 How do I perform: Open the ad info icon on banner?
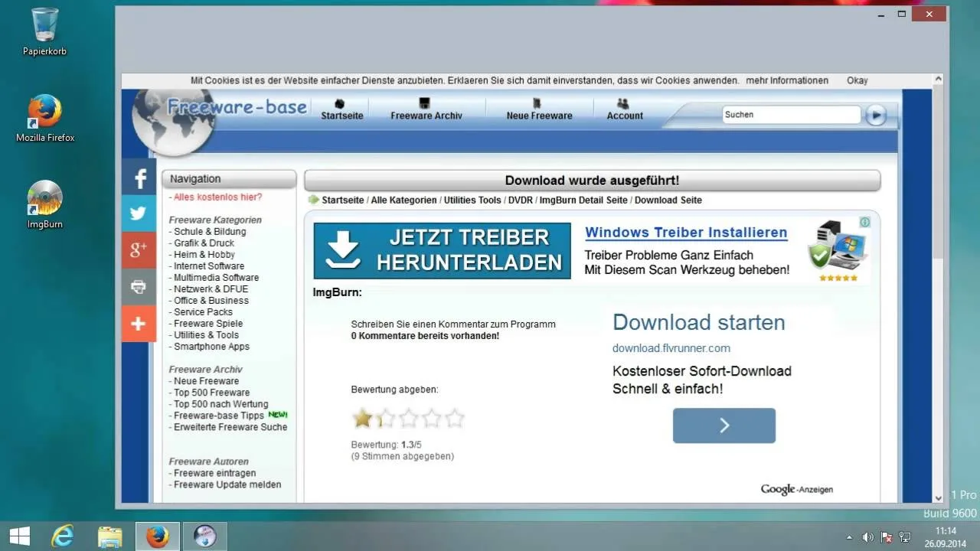(x=864, y=222)
